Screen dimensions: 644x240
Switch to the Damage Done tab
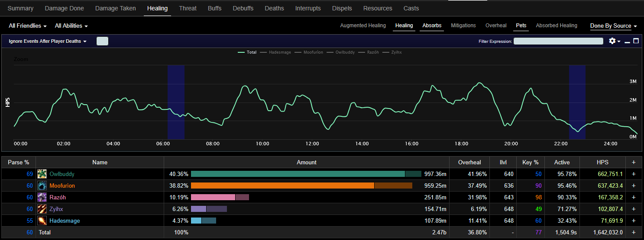(x=65, y=8)
